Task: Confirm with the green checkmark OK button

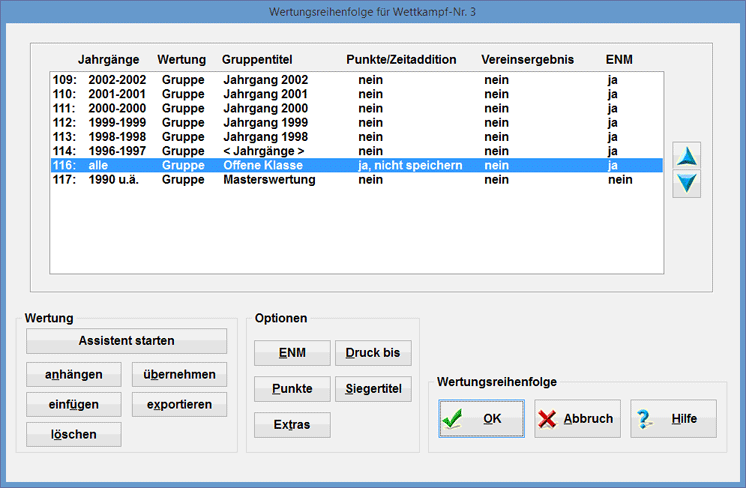Action: [x=481, y=419]
